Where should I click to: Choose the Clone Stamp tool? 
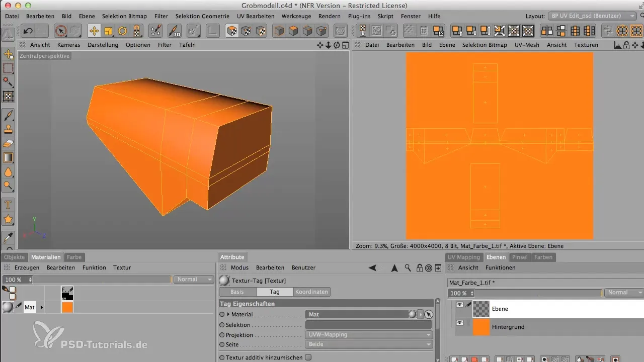[8, 130]
